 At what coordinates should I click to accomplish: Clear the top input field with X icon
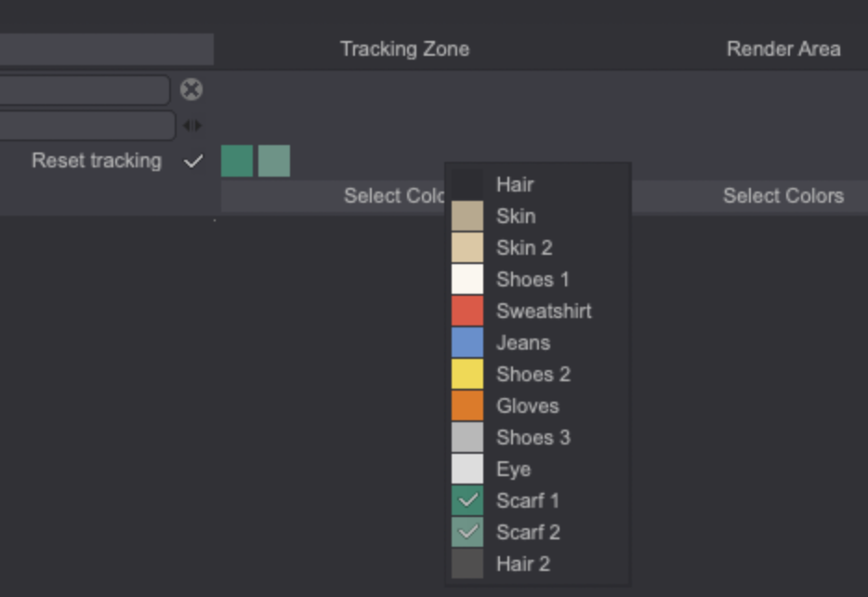click(x=191, y=89)
